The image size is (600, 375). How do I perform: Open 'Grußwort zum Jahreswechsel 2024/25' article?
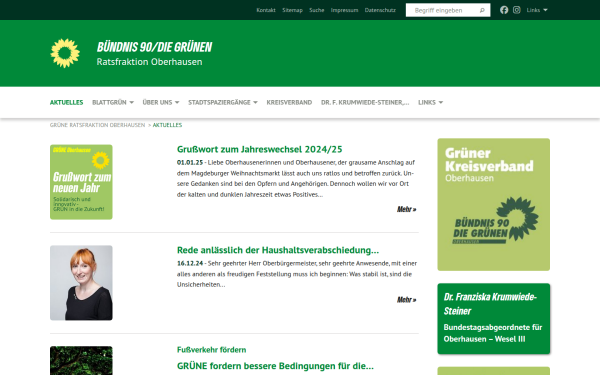pos(259,149)
